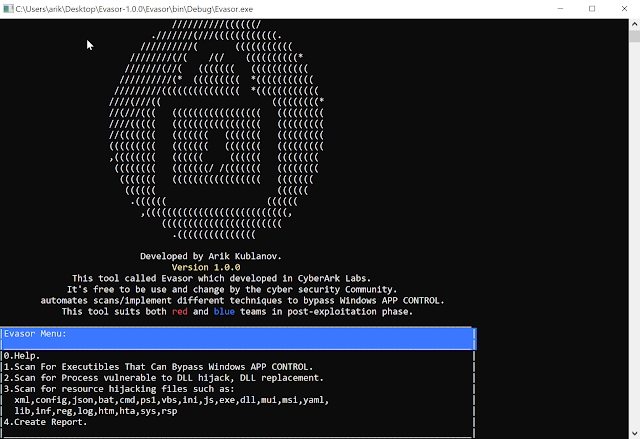
Task: Click the '1.Scan For Executibles' menu line
Action: [x=158, y=367]
